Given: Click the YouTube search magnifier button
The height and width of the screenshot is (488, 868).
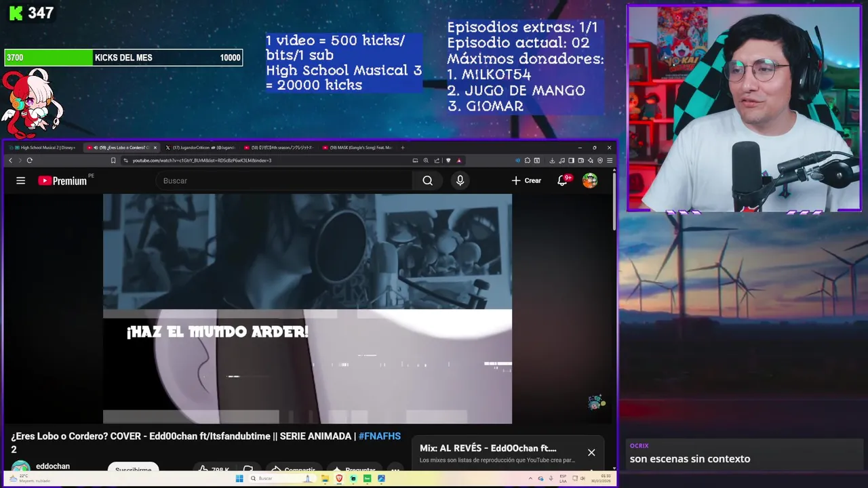Looking at the screenshot, I should (427, 180).
